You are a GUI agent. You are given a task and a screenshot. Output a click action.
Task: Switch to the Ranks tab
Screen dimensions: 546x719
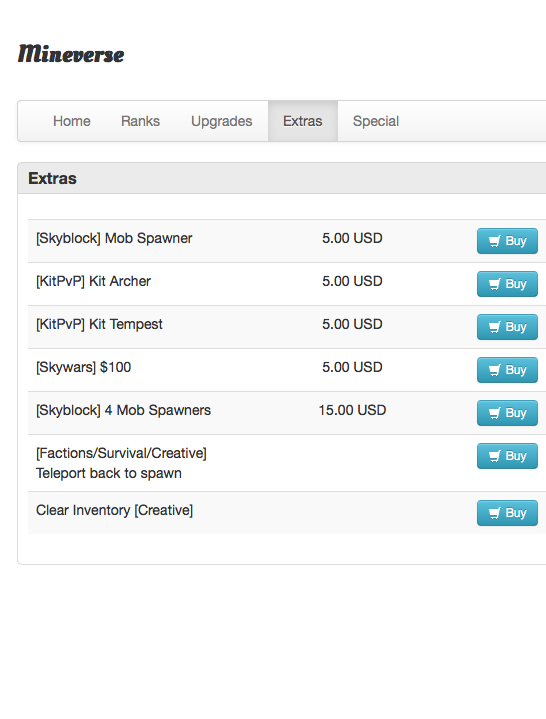pyautogui.click(x=140, y=121)
